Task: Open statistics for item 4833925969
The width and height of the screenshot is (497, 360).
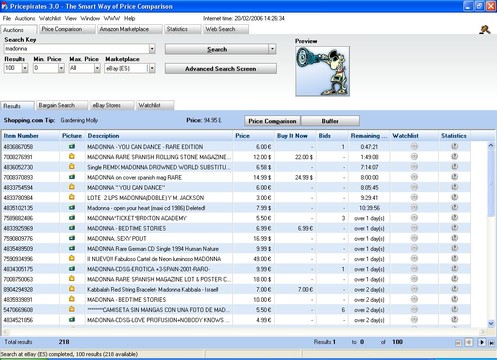Action: tap(454, 228)
